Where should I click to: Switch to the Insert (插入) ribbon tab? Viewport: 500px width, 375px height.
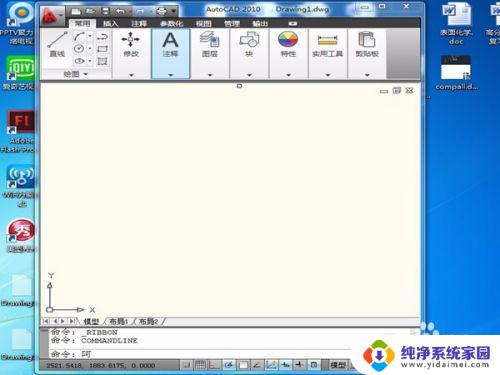click(110, 24)
